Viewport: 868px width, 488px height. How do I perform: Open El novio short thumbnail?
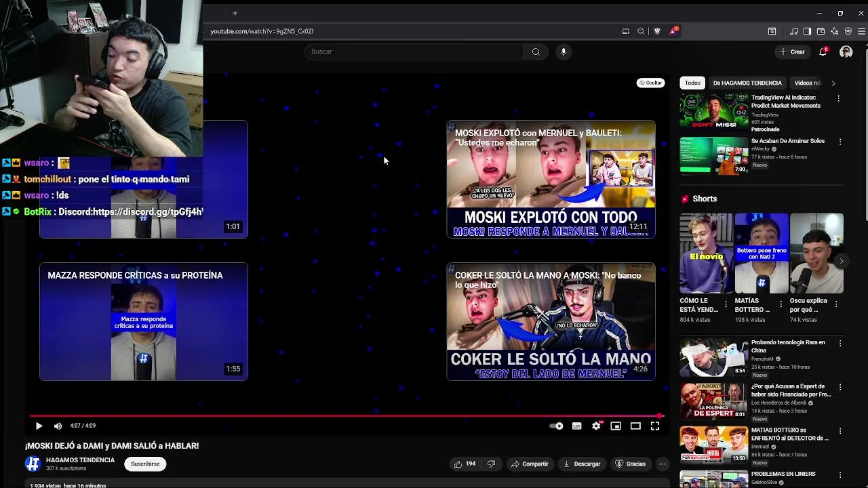(x=707, y=253)
